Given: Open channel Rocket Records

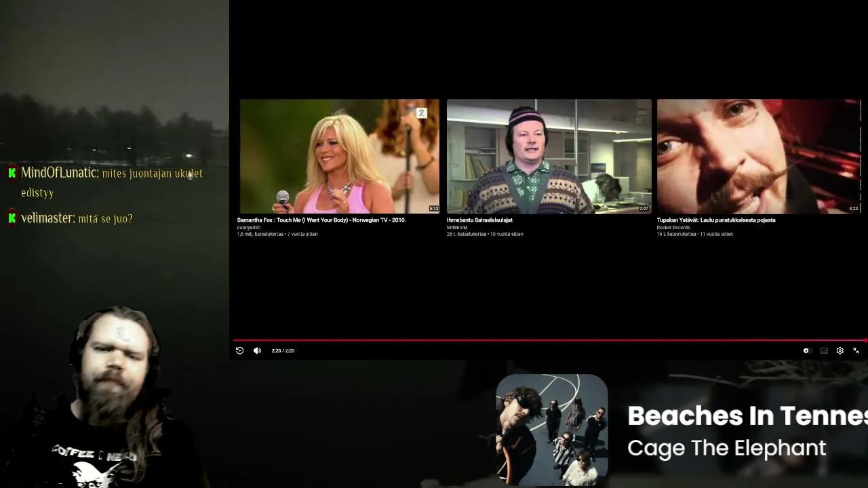Looking at the screenshot, I should click(x=673, y=228).
